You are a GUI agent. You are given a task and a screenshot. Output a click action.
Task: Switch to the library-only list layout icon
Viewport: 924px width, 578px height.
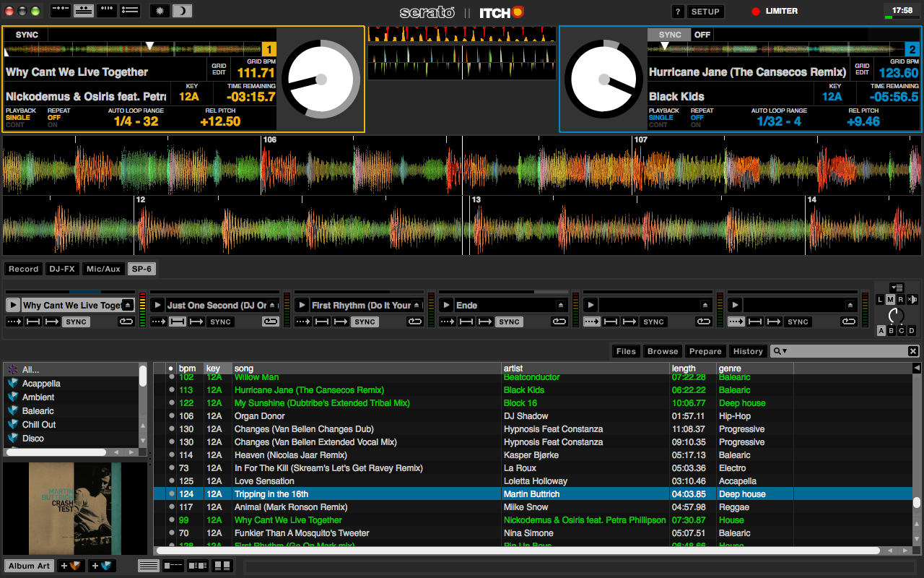coord(130,11)
